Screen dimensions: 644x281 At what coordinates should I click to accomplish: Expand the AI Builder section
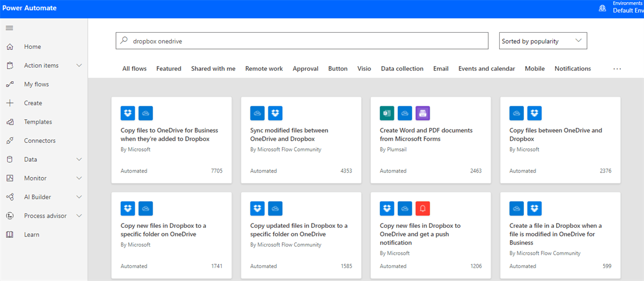pos(79,197)
